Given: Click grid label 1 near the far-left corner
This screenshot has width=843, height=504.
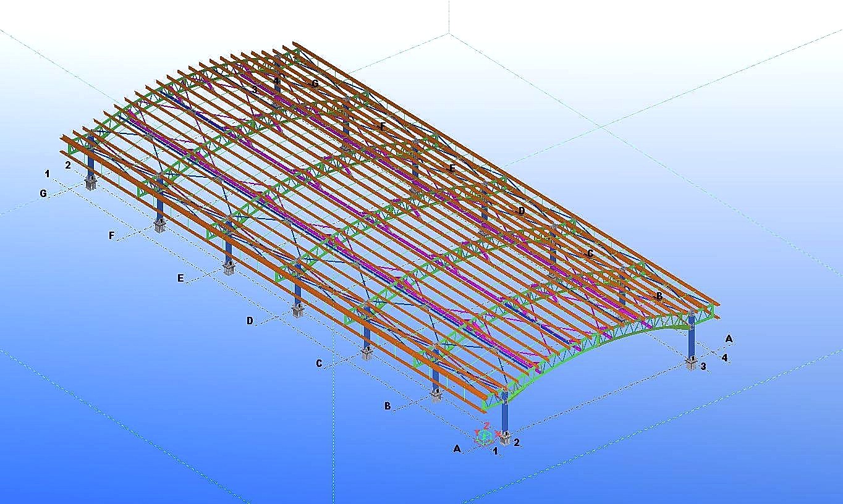Looking at the screenshot, I should pos(47,174).
